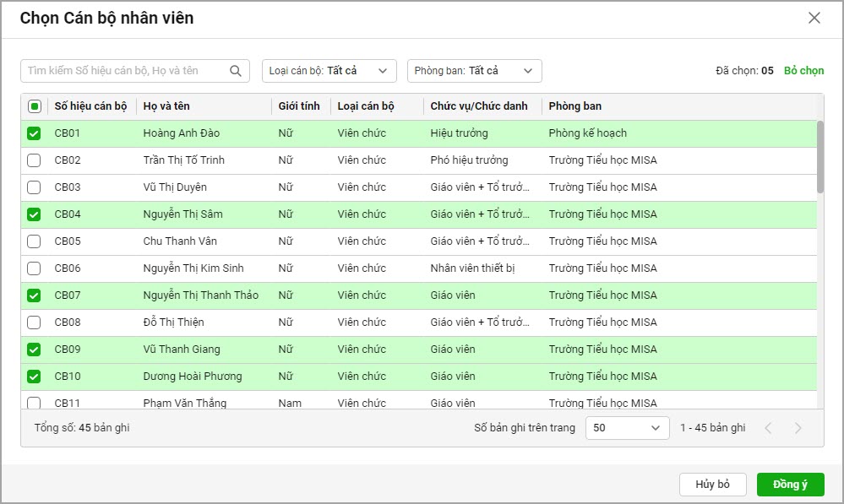Uncheck the CB01 Hoàng Anh Đào row

(x=35, y=133)
